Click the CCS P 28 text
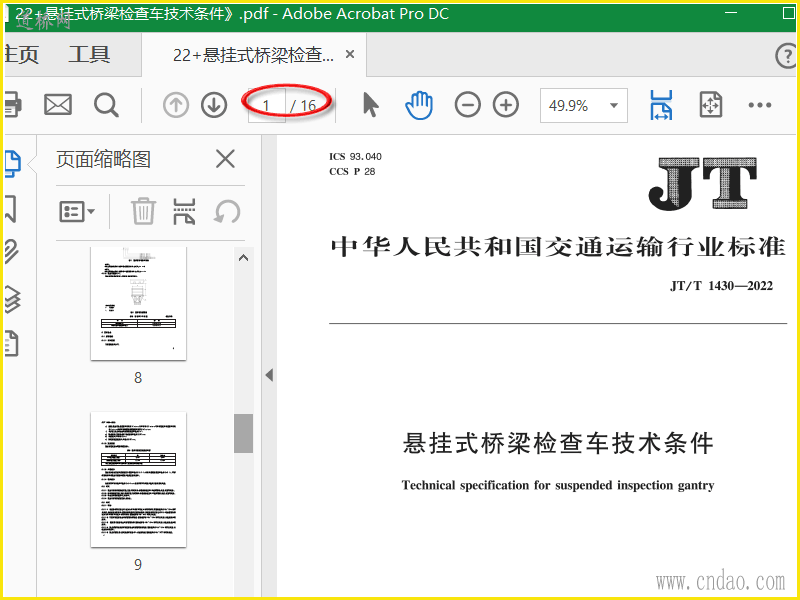This screenshot has height=600, width=800. [352, 171]
